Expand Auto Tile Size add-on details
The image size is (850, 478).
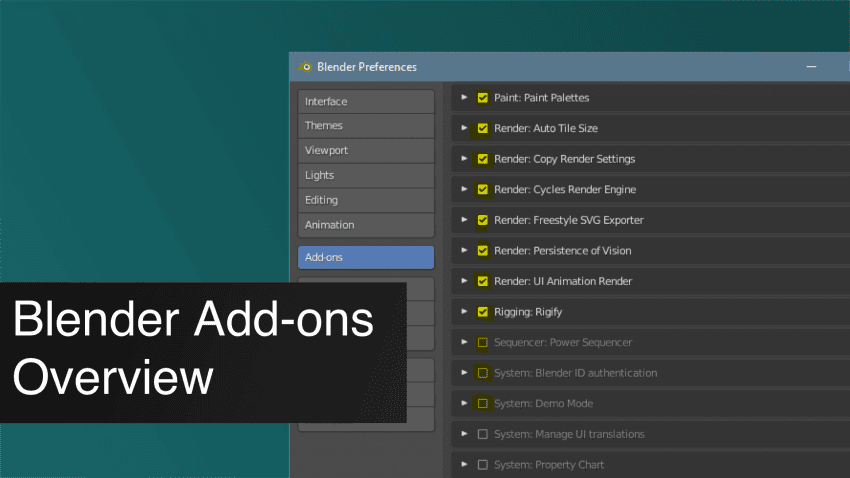pyautogui.click(x=464, y=128)
